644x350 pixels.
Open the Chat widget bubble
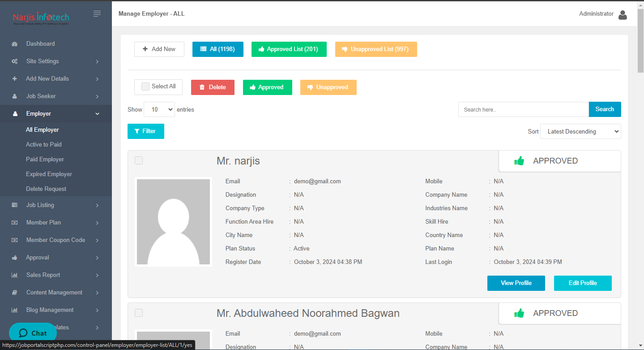33,333
